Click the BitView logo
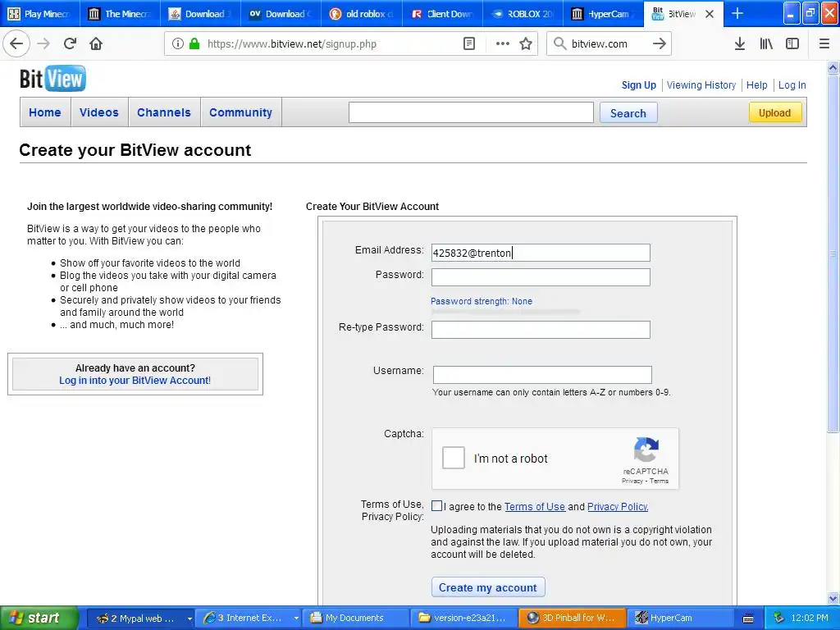This screenshot has height=630, width=840. click(52, 78)
